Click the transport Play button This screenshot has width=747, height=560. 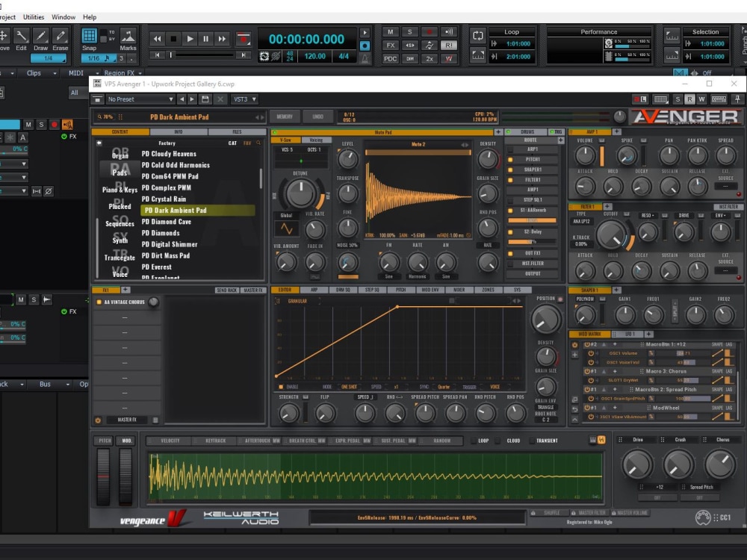tap(190, 39)
